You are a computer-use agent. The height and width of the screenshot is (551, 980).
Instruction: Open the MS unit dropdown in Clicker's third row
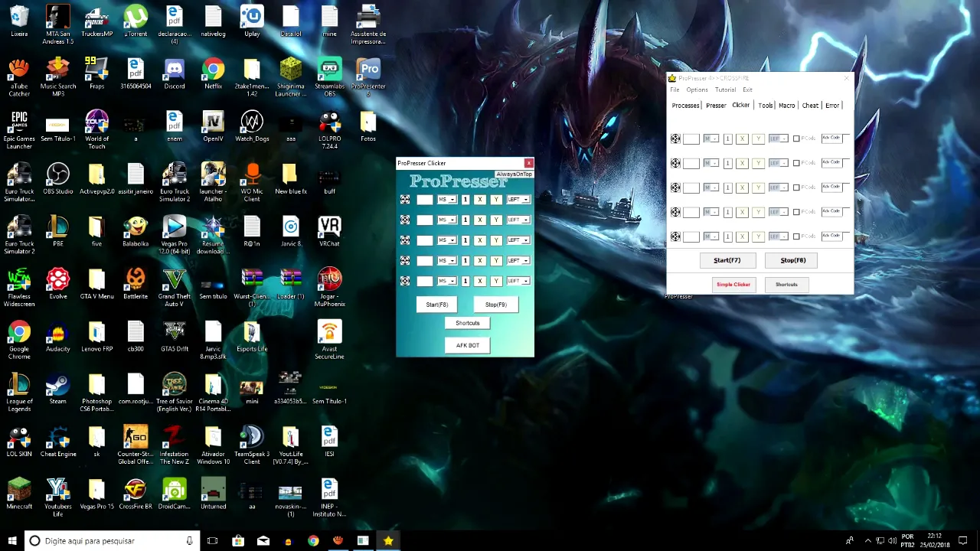(x=447, y=240)
